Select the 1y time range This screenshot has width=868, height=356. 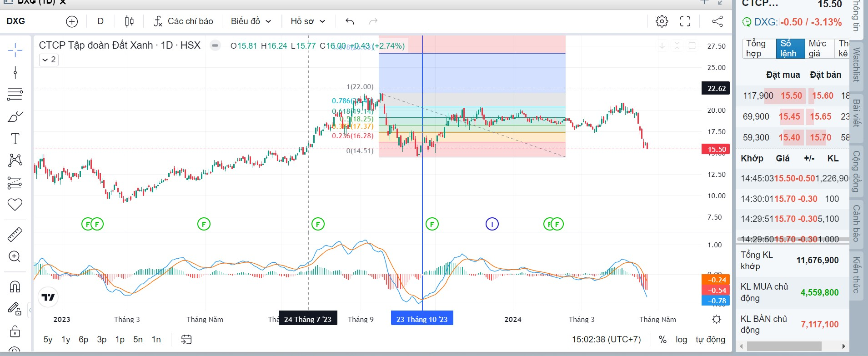click(x=66, y=340)
